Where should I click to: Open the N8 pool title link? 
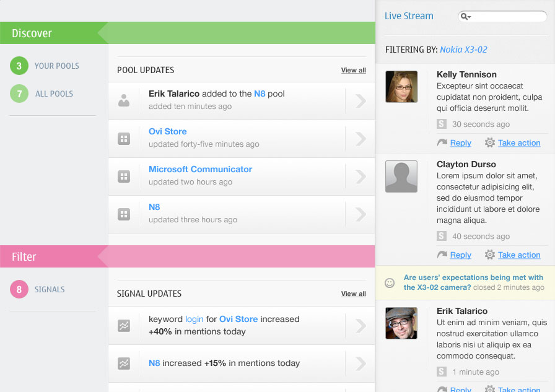coord(154,207)
